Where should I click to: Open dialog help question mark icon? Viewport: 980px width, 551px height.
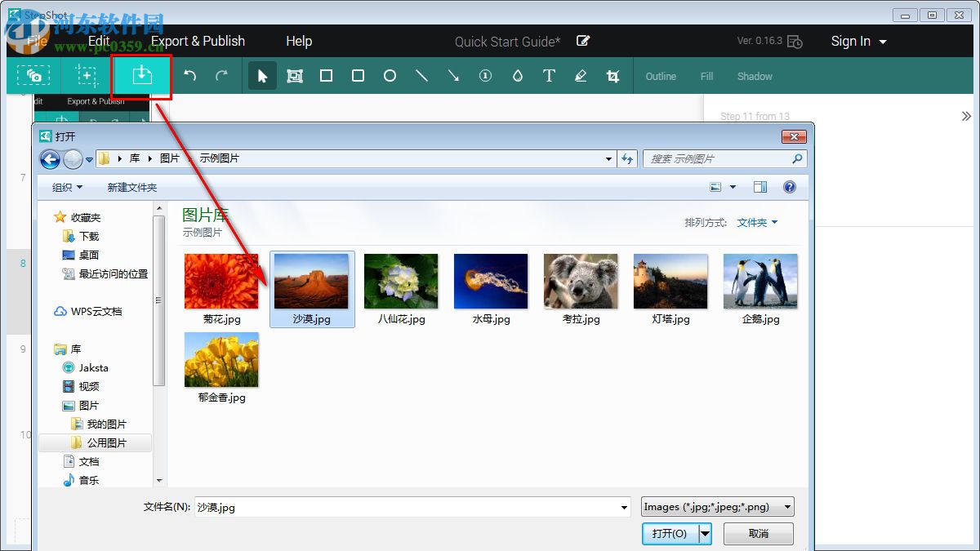pyautogui.click(x=790, y=187)
